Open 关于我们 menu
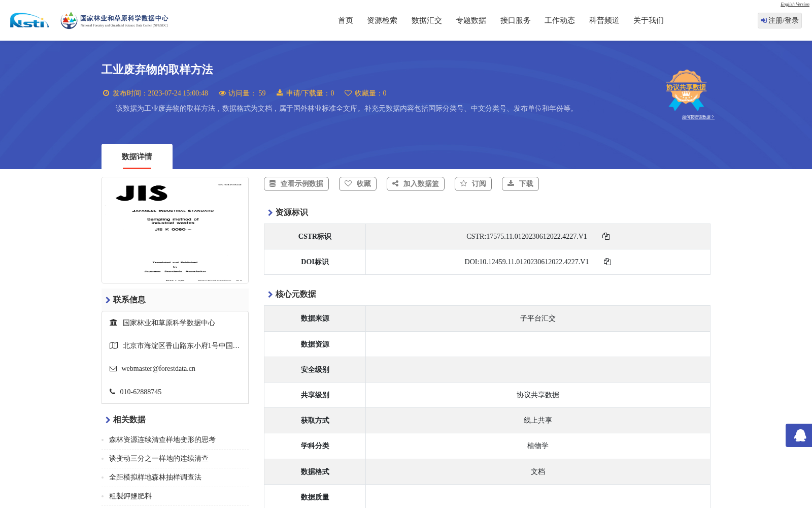The width and height of the screenshot is (812, 508). 649,20
